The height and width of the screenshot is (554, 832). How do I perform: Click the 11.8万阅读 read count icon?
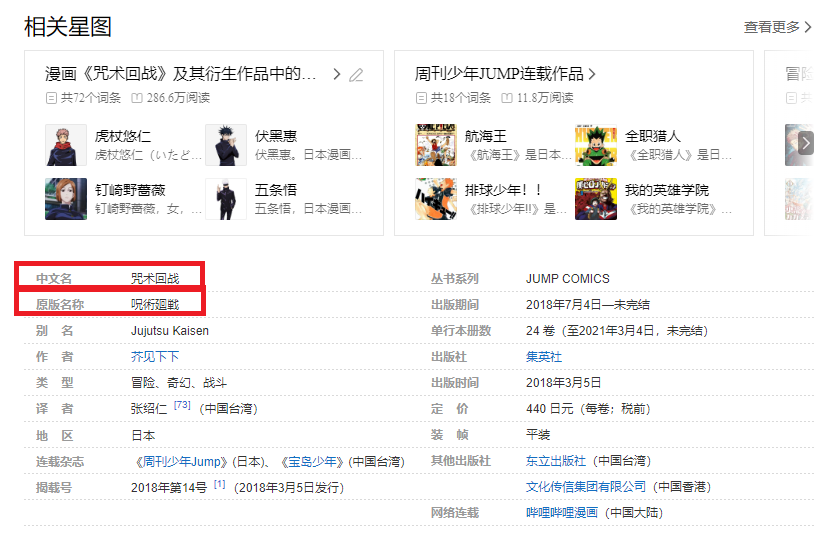507,98
